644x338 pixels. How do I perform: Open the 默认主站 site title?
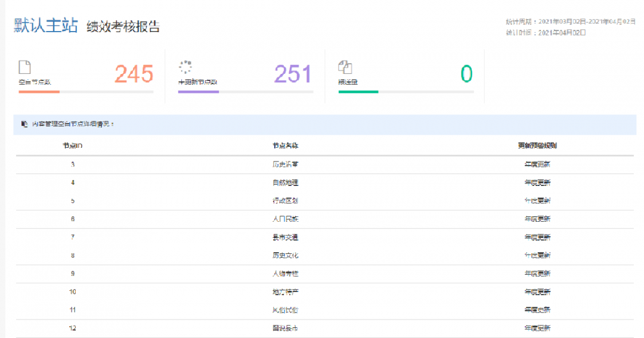click(46, 26)
